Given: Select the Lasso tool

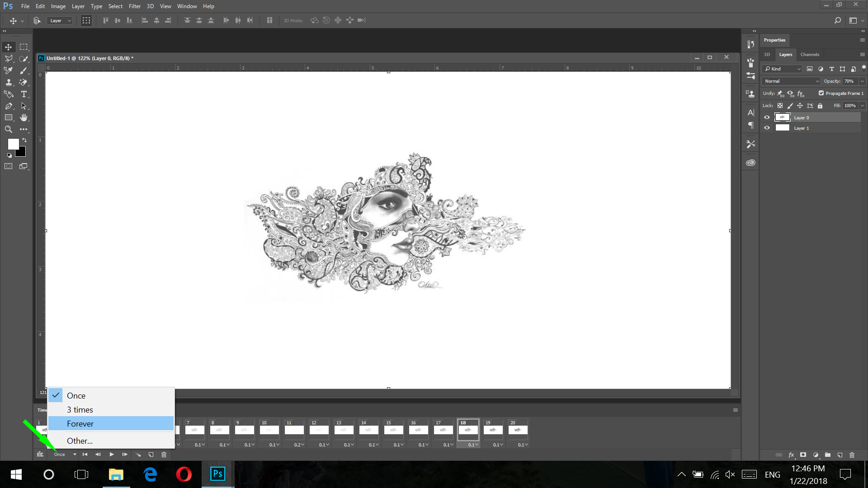Looking at the screenshot, I should (x=8, y=58).
